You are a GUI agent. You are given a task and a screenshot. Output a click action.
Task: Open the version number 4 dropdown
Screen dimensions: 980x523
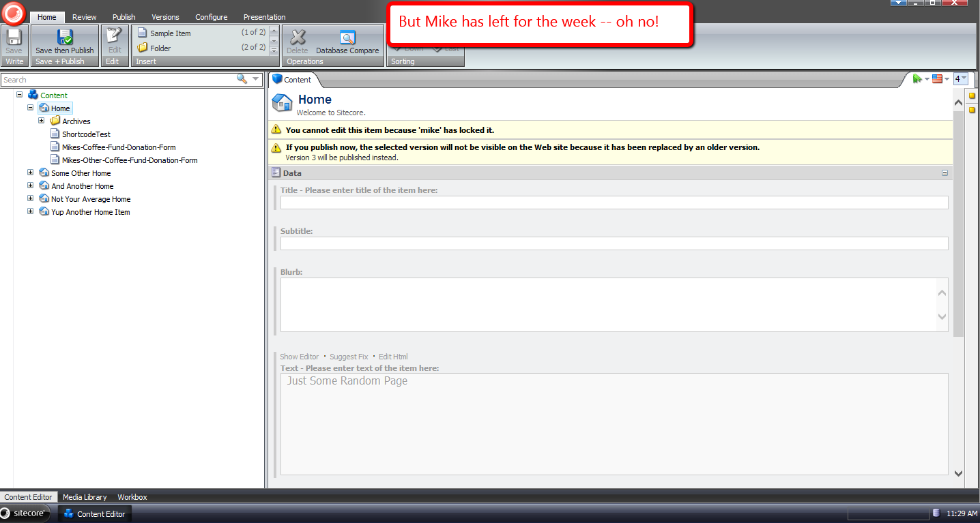(960, 79)
